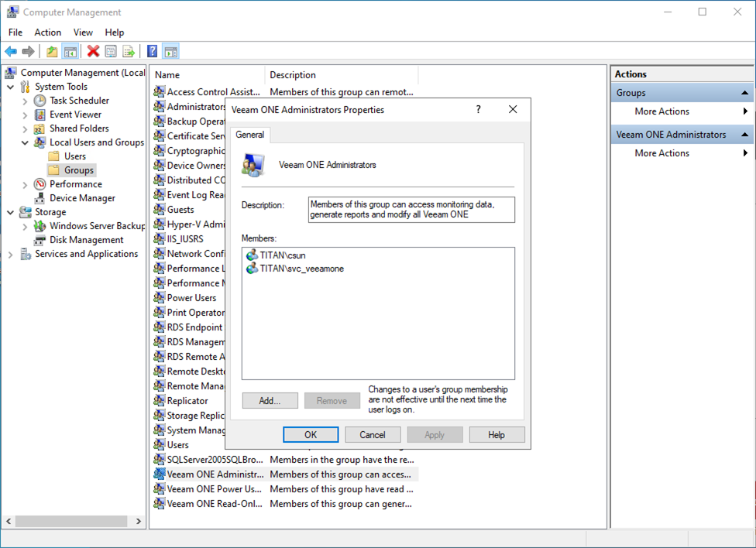Click the Guests group icon

coord(159,210)
